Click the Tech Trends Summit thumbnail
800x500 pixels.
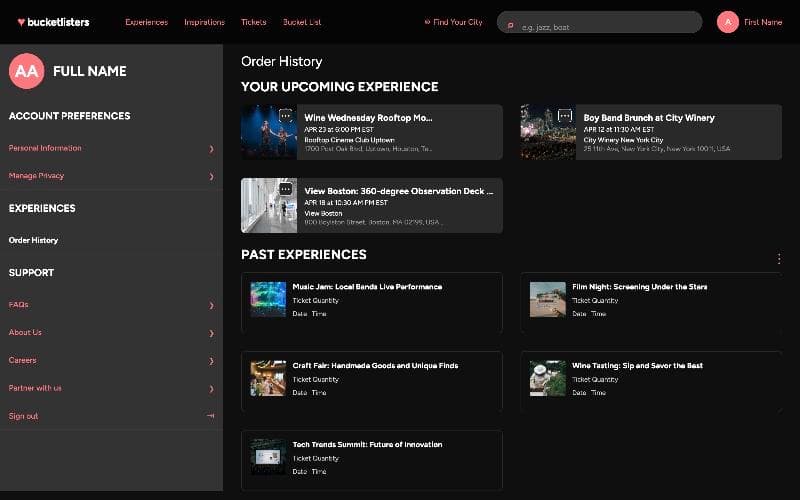point(268,457)
